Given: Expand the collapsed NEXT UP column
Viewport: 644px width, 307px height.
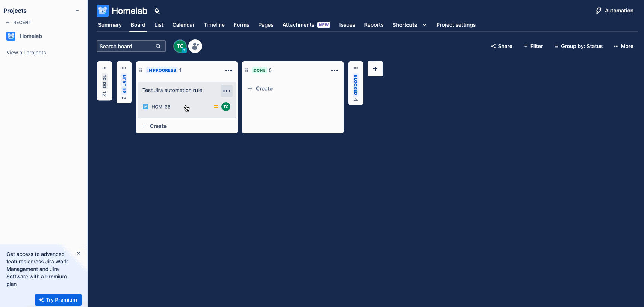Looking at the screenshot, I should (124, 82).
